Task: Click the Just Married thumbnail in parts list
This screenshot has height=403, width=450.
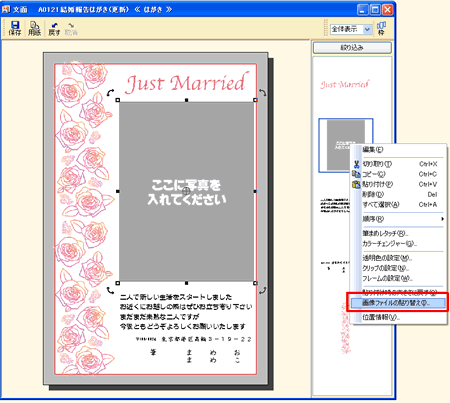Action: pos(344,85)
